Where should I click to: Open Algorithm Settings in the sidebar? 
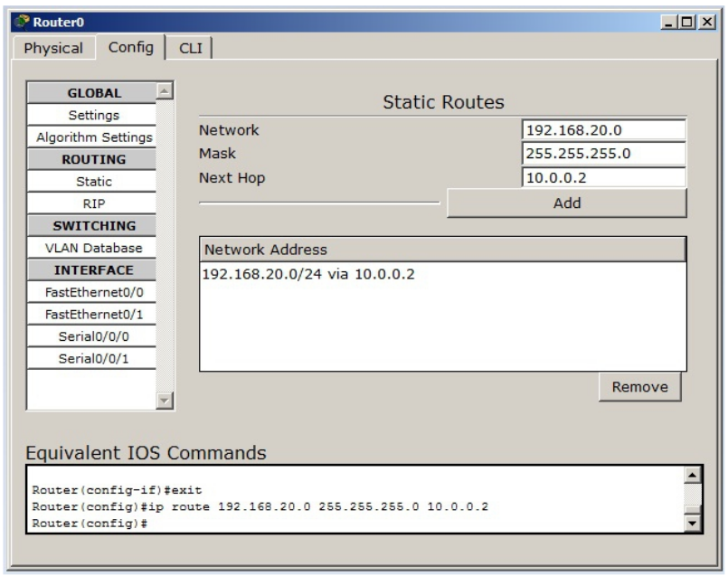click(93, 137)
